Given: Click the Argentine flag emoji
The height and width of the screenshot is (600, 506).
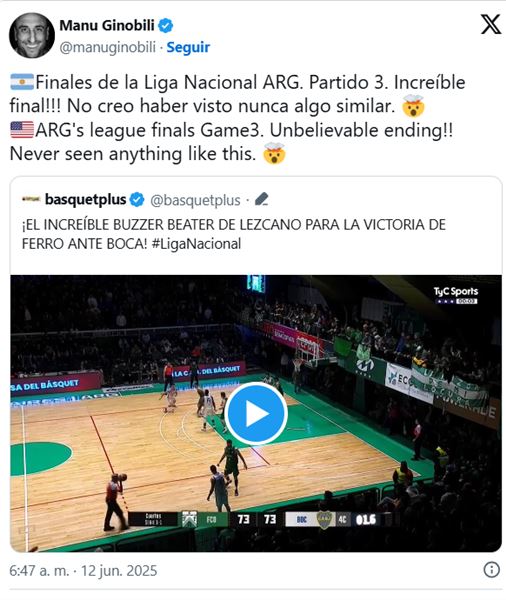Looking at the screenshot, I should point(22,82).
